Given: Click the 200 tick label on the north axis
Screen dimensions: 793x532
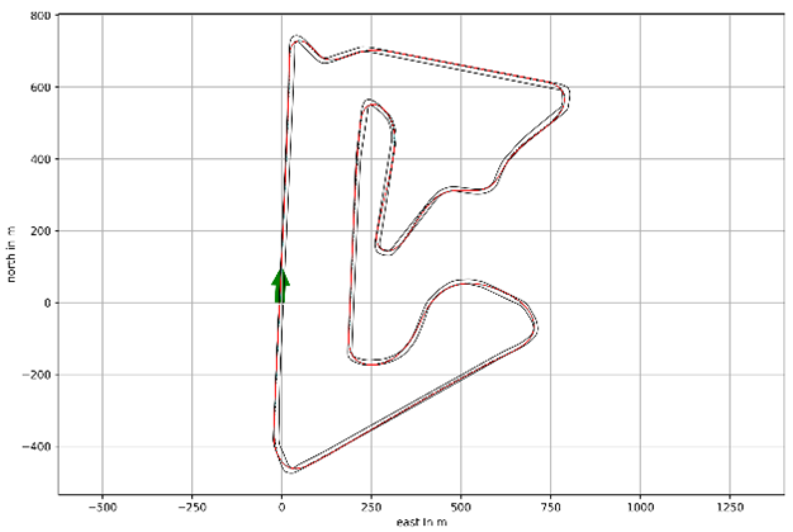Looking at the screenshot, I should tap(40, 231).
